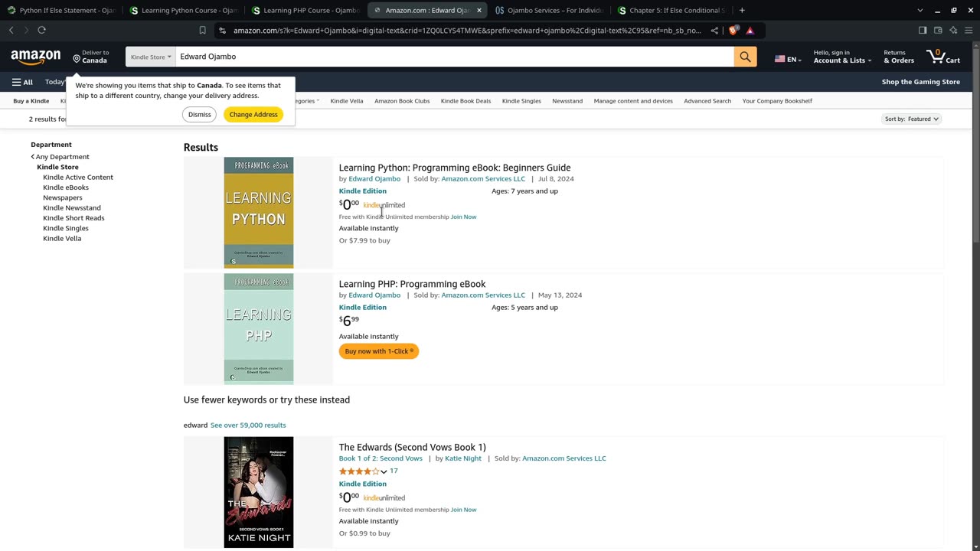
Task: Click the share icon in address bar
Action: pyautogui.click(x=714, y=31)
